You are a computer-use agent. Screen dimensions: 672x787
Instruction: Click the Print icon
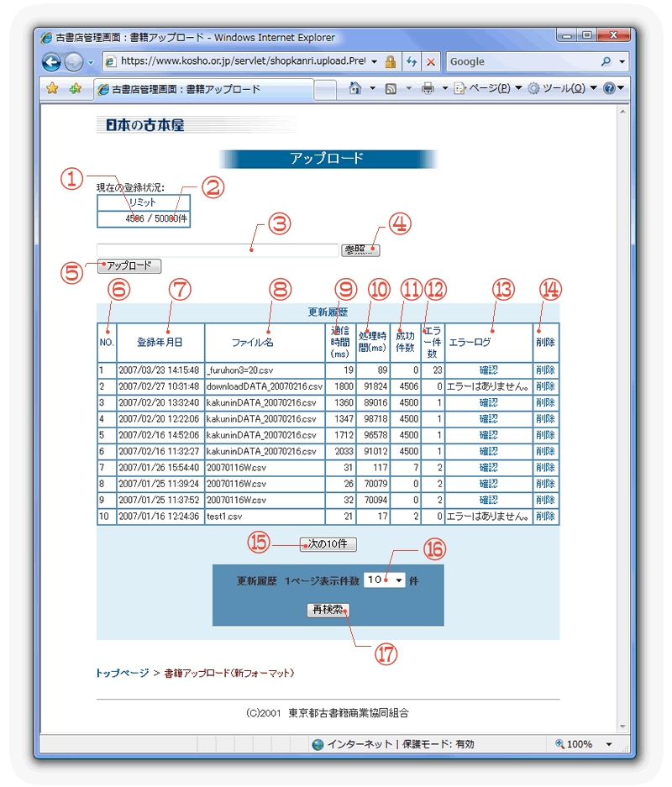[428, 89]
